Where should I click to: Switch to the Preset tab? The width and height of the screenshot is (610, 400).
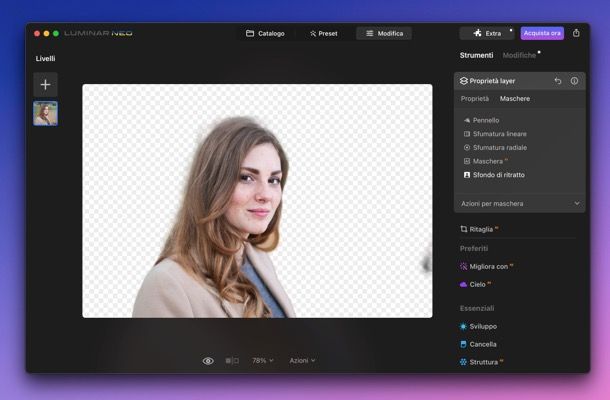click(324, 33)
